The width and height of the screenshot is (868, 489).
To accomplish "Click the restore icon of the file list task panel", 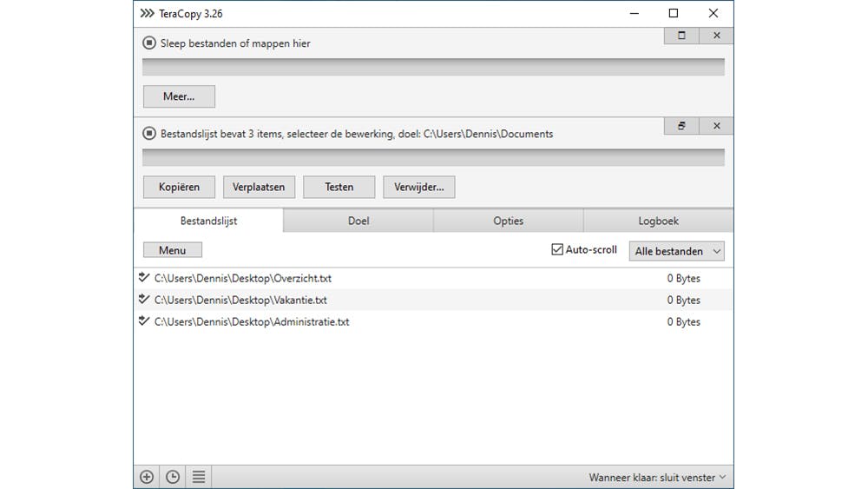I will pos(681,126).
